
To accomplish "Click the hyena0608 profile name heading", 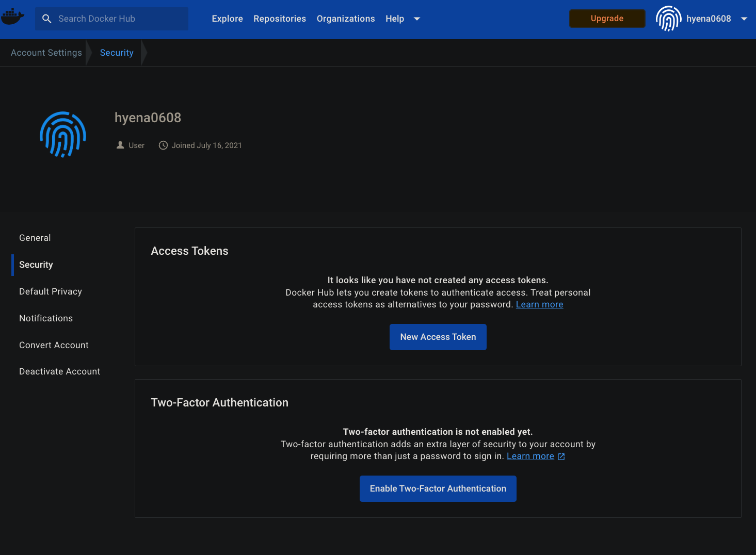I will [148, 118].
